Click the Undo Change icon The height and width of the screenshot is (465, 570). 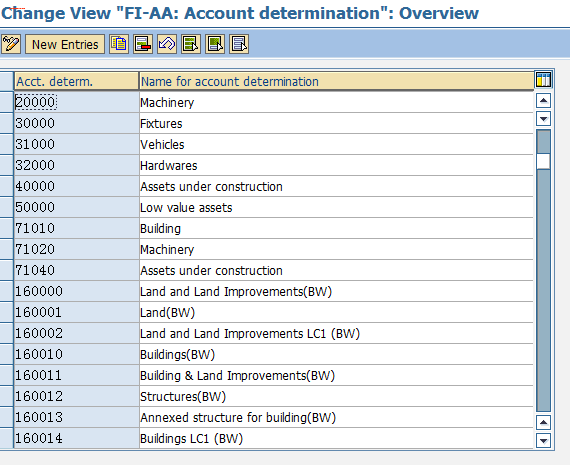point(167,44)
